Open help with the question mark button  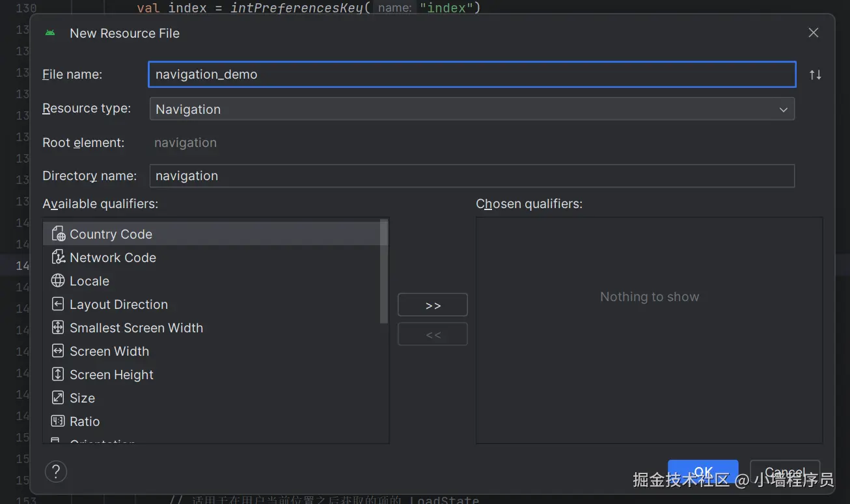tap(56, 471)
